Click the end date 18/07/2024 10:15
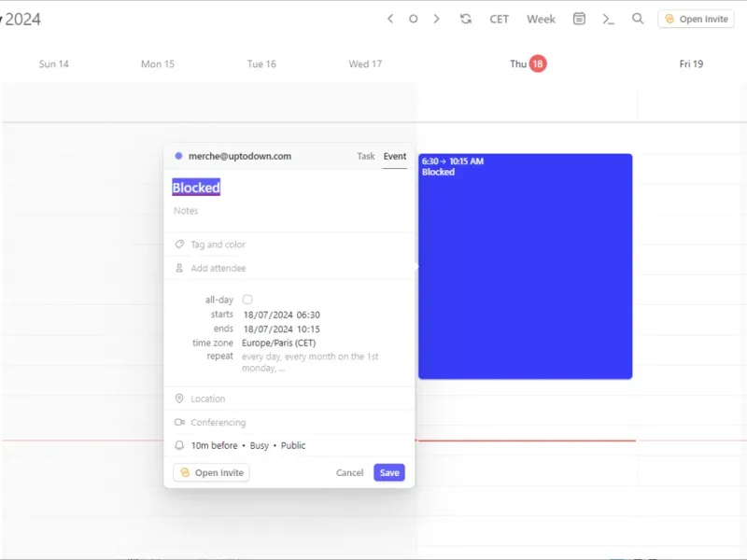This screenshot has width=747, height=560. click(x=282, y=329)
